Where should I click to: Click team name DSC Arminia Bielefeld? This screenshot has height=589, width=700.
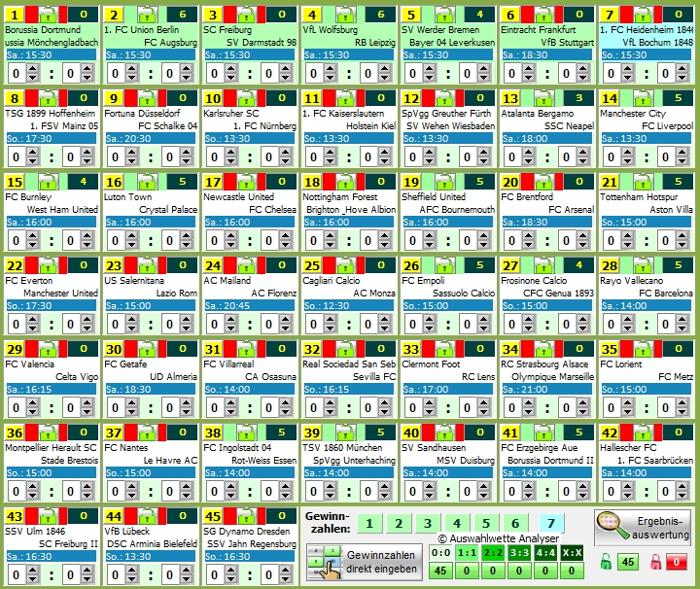point(152,543)
